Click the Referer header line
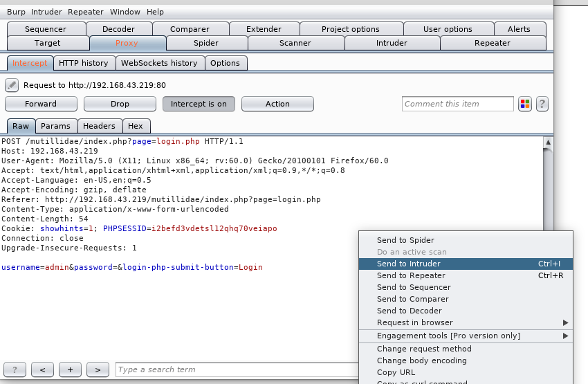The height and width of the screenshot is (384, 588). point(161,199)
